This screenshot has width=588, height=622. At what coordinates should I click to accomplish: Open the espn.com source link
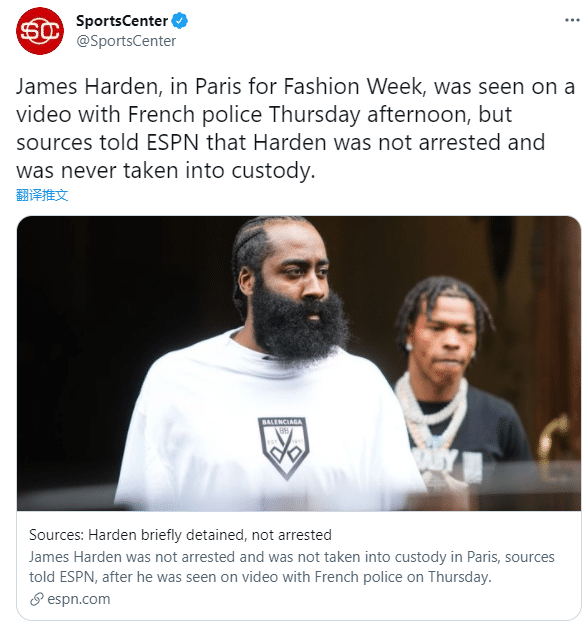[79, 599]
